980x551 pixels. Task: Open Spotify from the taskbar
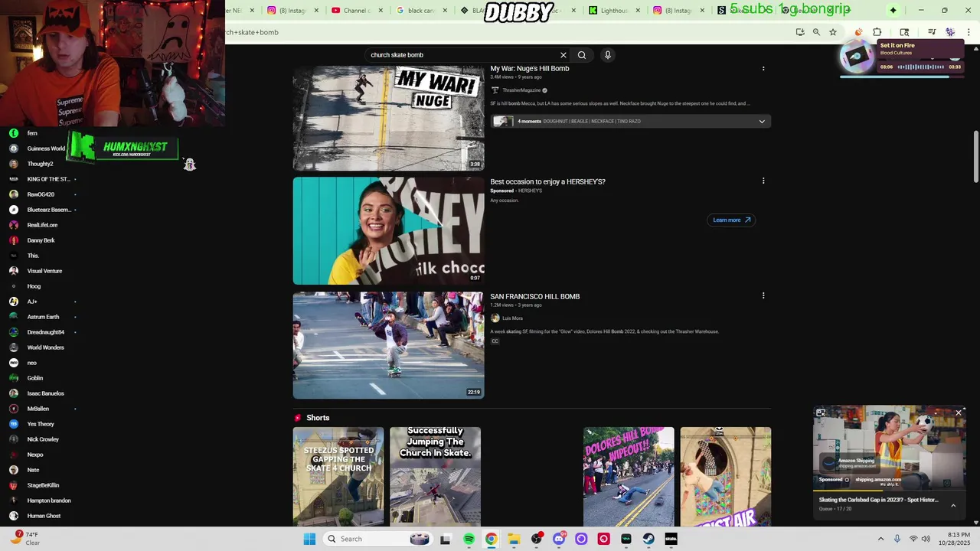pyautogui.click(x=469, y=539)
